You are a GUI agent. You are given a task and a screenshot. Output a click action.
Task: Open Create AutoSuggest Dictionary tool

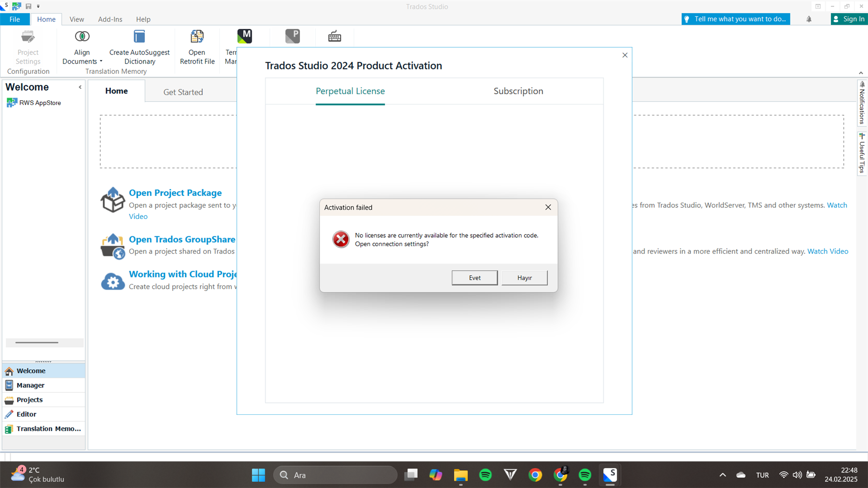click(x=139, y=47)
